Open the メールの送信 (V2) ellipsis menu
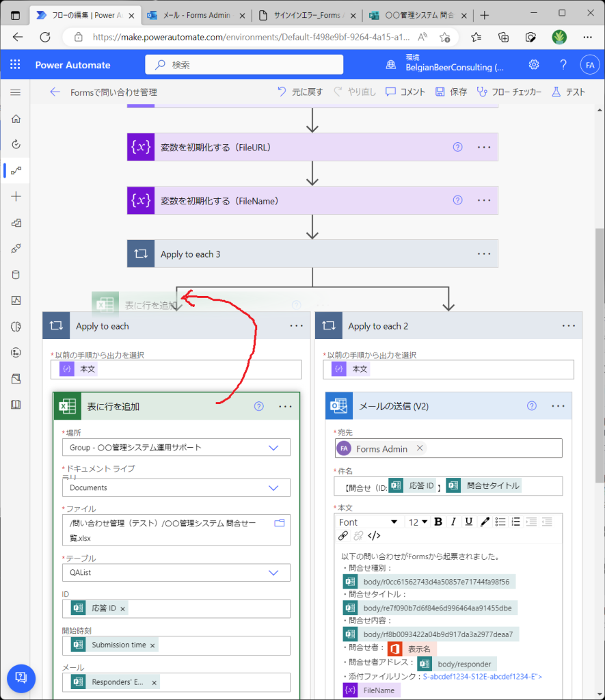The height and width of the screenshot is (700, 605). [558, 406]
